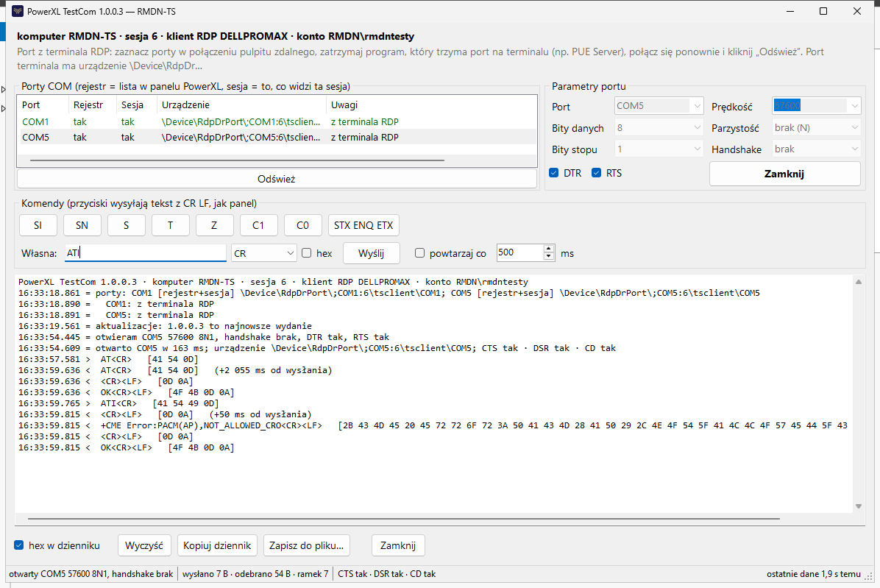Open the Bity stopu dropdown

tap(659, 149)
